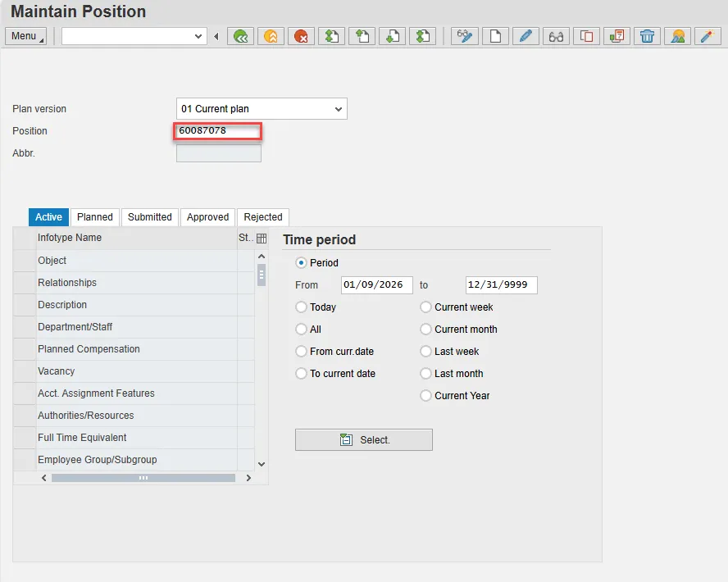
Task: Click the Change pencil icon
Action: coord(526,36)
